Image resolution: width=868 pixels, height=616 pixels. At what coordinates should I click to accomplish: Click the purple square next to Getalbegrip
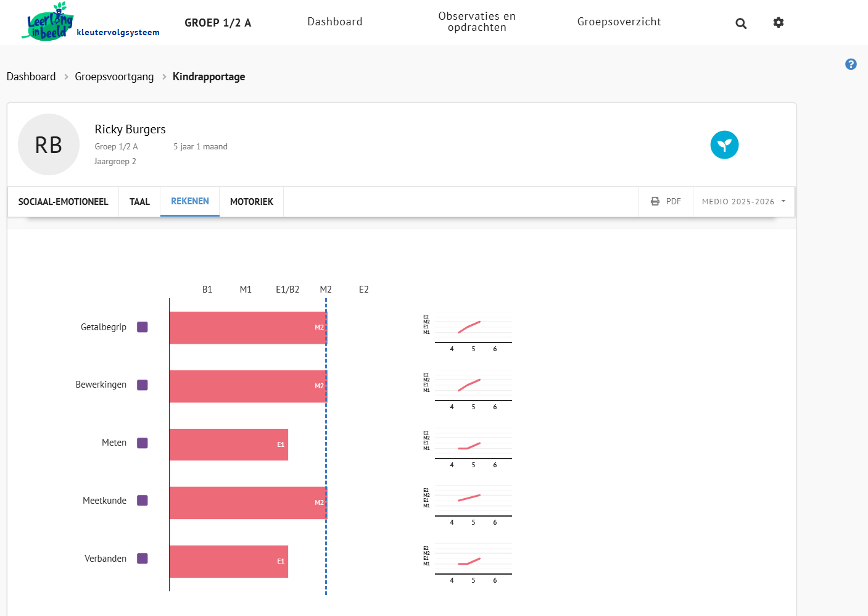143,327
